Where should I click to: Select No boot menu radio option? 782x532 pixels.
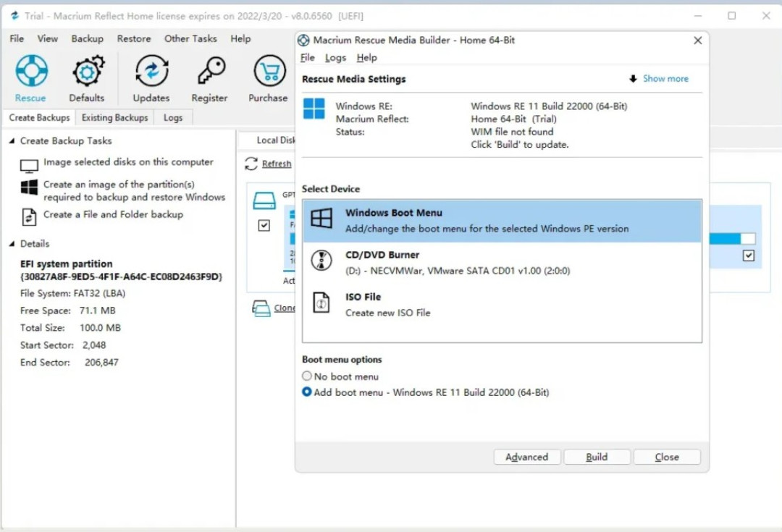[x=307, y=376]
